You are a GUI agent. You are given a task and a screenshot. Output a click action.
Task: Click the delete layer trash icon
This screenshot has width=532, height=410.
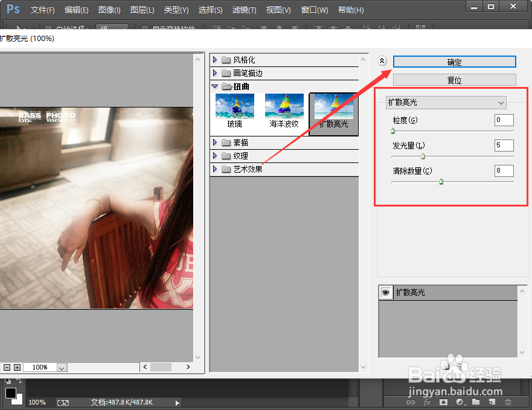[508, 402]
